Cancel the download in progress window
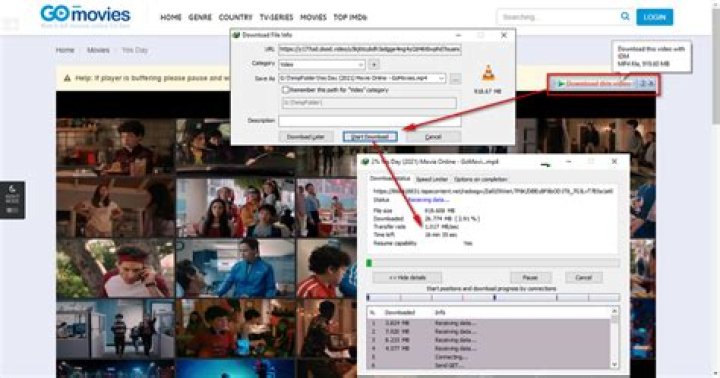 [x=583, y=277]
